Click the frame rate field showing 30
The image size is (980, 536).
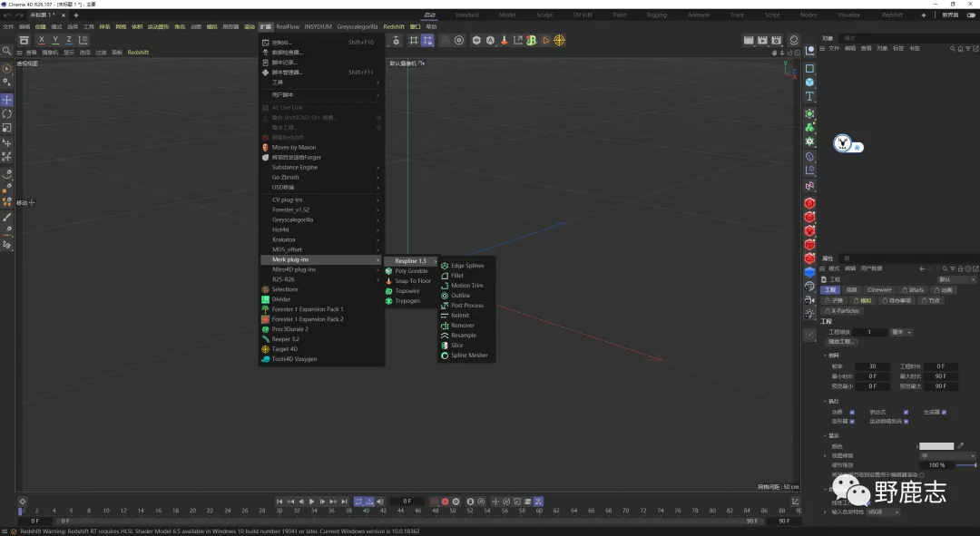(873, 366)
